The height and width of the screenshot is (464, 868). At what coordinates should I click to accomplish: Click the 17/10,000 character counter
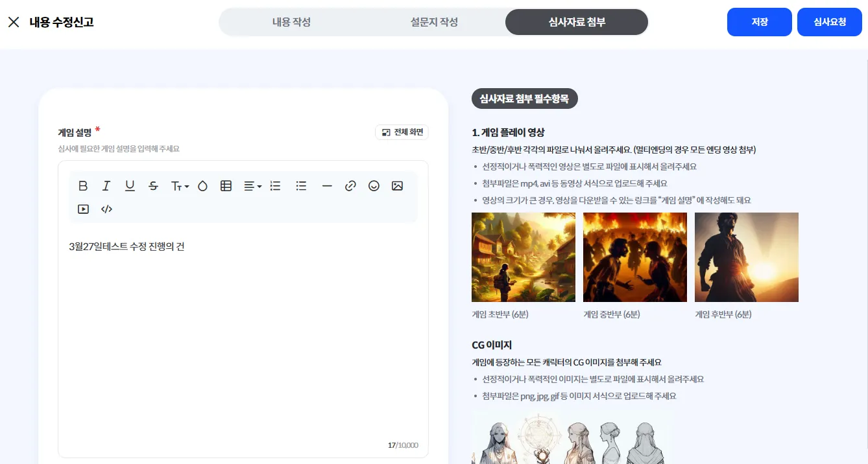[x=403, y=445]
